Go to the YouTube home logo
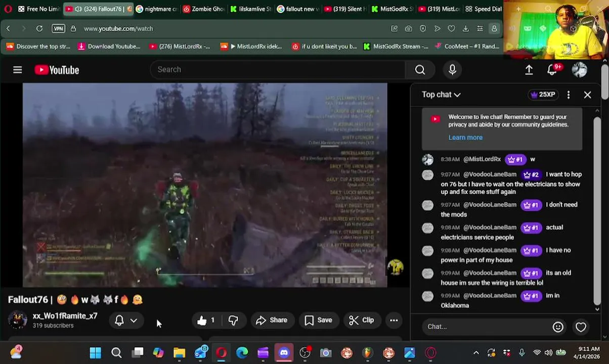 pyautogui.click(x=57, y=70)
